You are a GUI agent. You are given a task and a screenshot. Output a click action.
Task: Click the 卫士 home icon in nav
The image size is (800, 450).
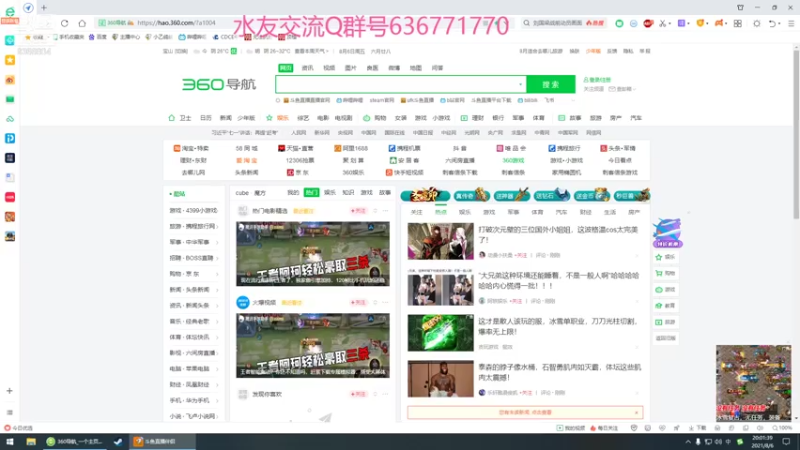point(171,118)
